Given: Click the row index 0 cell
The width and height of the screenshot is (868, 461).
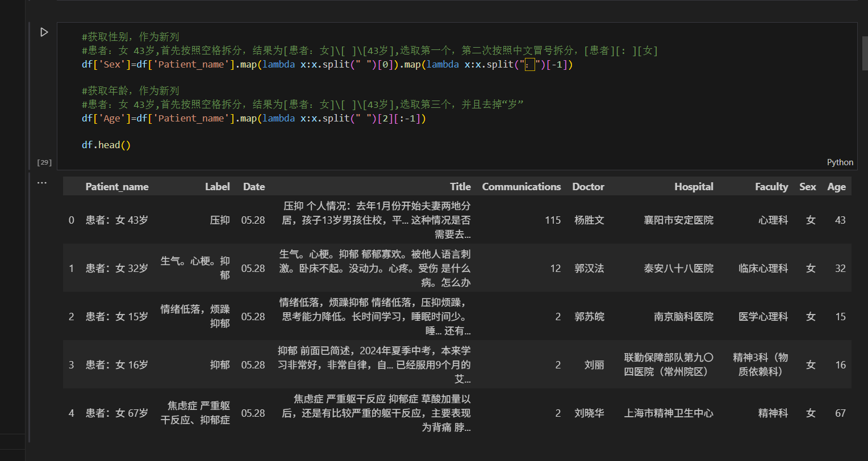Looking at the screenshot, I should (71, 220).
